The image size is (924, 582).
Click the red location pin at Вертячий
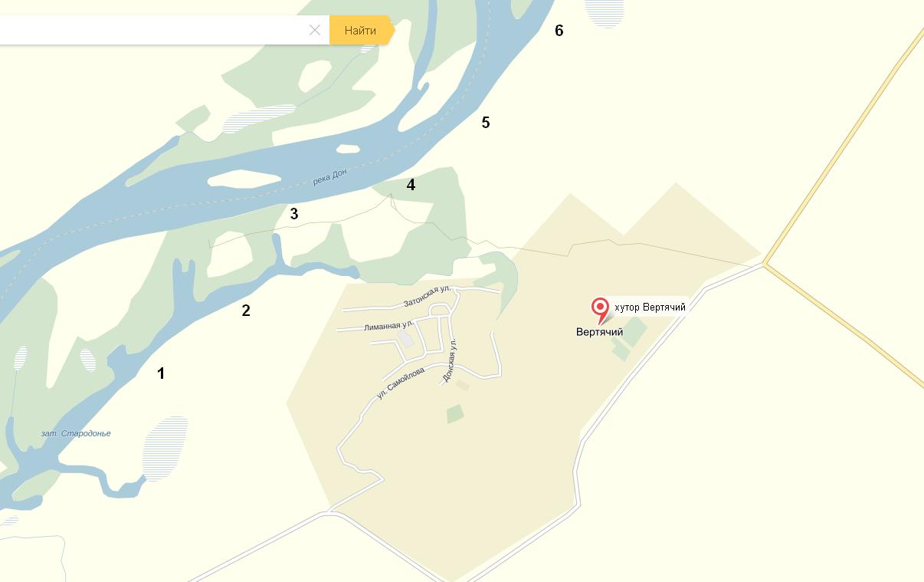(601, 311)
